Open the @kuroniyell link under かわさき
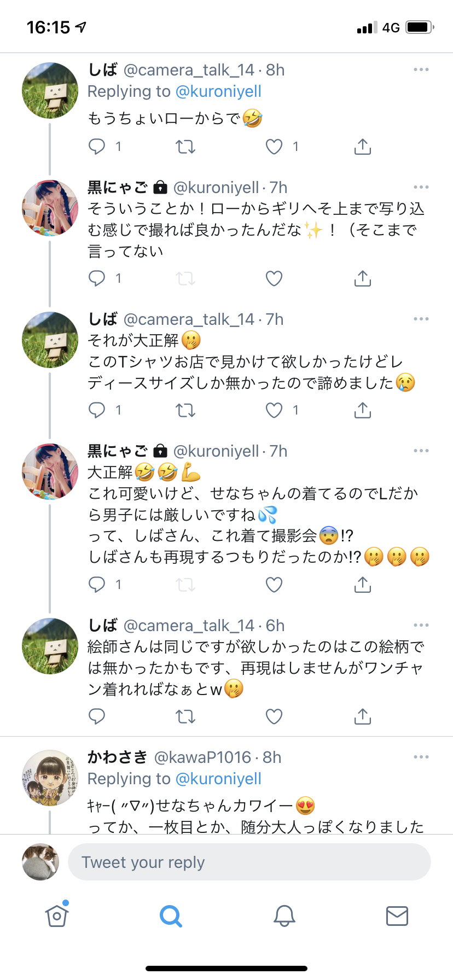Image resolution: width=453 pixels, height=980 pixels. [218, 779]
